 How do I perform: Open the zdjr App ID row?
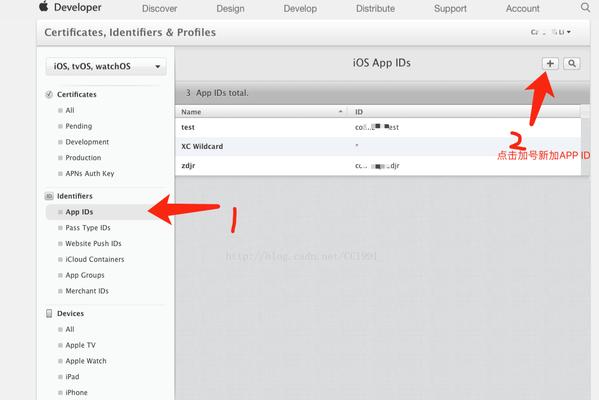(378, 165)
